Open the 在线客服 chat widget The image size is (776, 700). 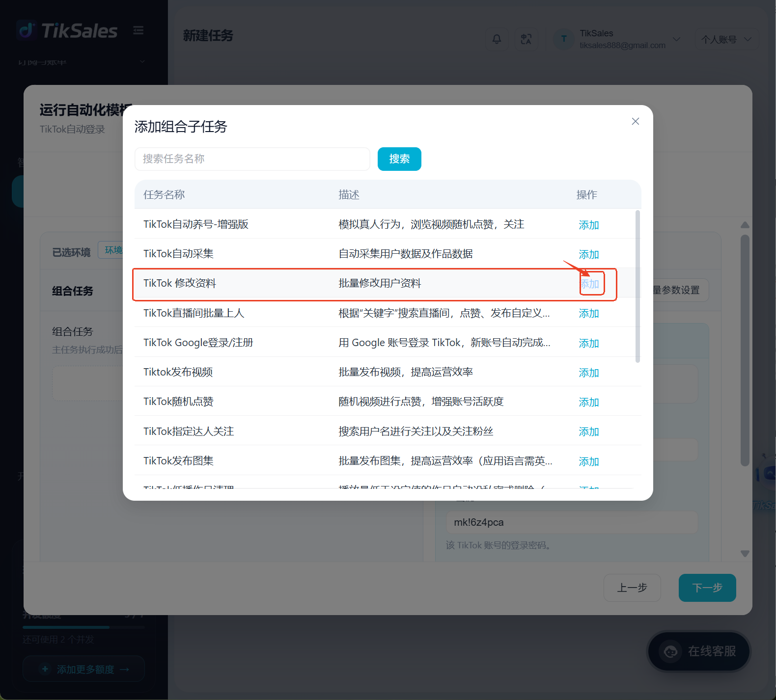point(699,651)
